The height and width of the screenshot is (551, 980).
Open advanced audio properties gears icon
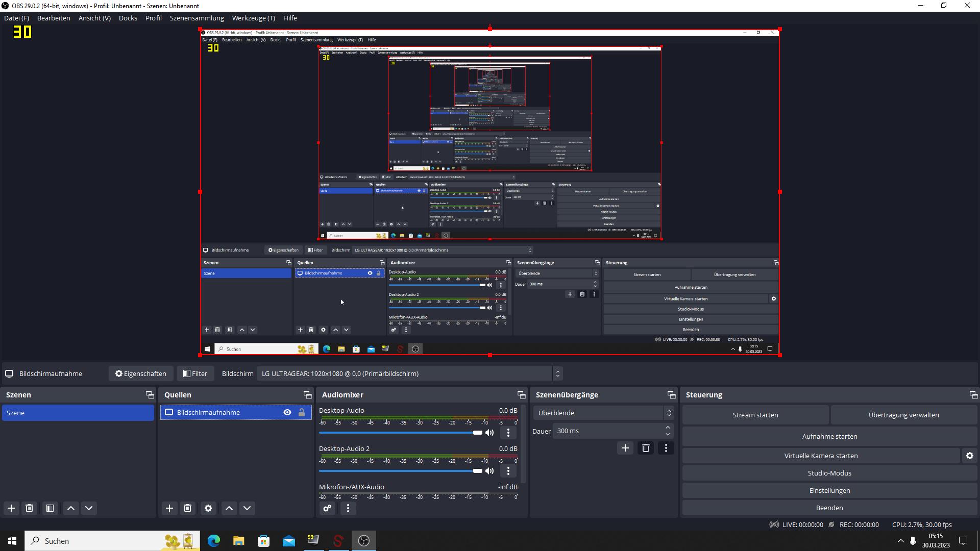[327, 508]
